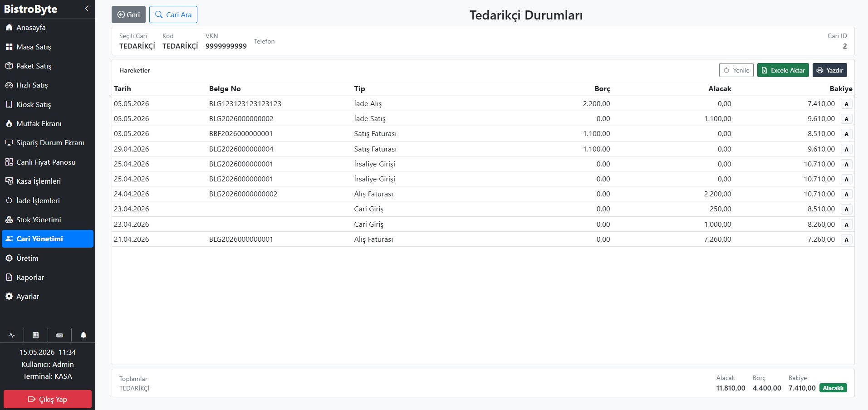Click the 7.260,00 Alacak value
Image resolution: width=868 pixels, height=410 pixels.
click(718, 239)
